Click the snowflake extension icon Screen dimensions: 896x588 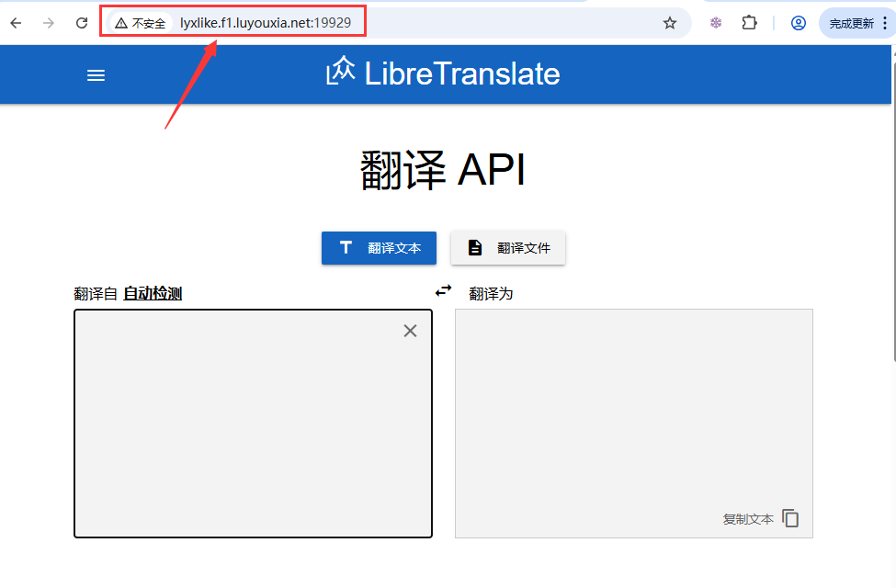[x=715, y=22]
